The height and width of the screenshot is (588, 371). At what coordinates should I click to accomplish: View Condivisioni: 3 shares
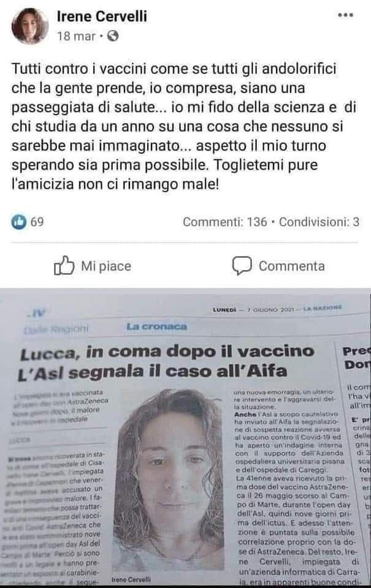(319, 222)
